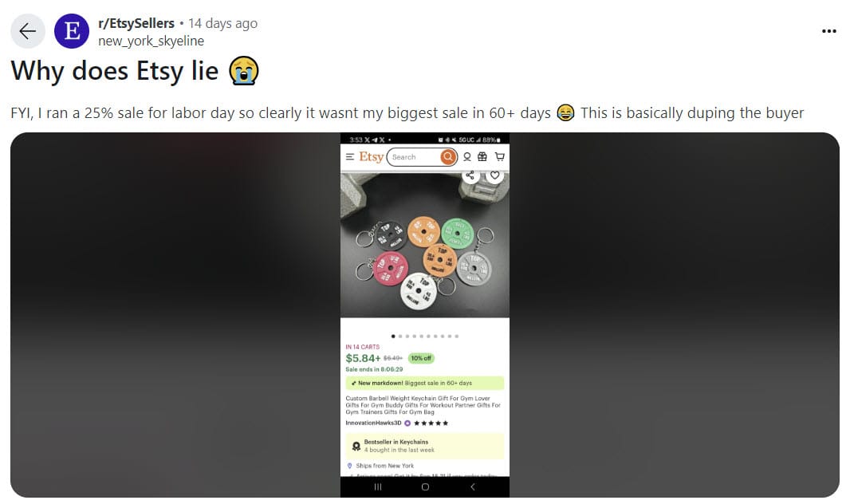Open the Etsy shopping cart icon

(500, 156)
